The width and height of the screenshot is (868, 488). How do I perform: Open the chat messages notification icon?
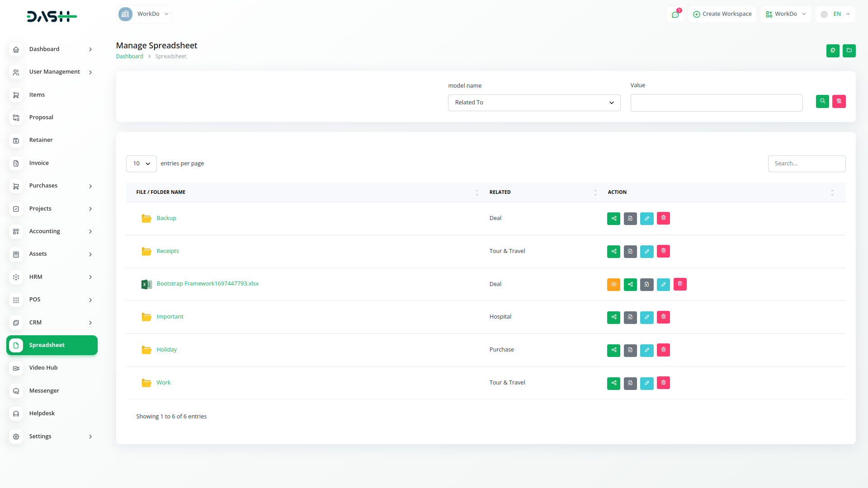675,14
